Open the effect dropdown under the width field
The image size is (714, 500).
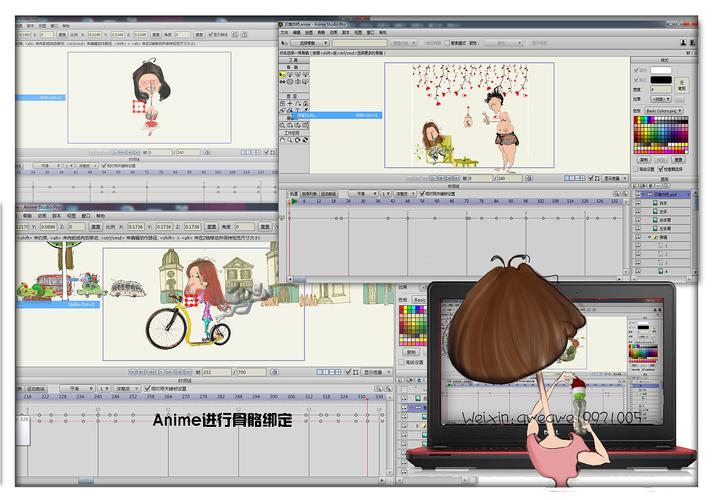pyautogui.click(x=661, y=99)
